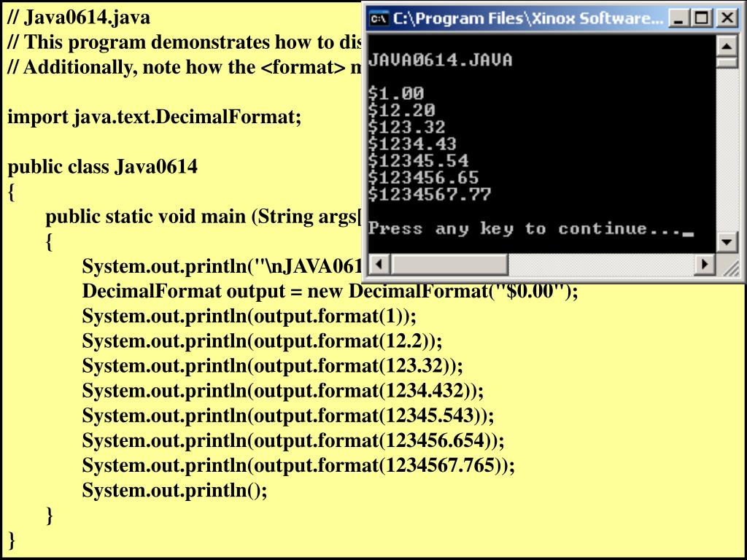Image resolution: width=747 pixels, height=560 pixels.
Task: Click the output.format(1) code line
Action: [x=249, y=316]
